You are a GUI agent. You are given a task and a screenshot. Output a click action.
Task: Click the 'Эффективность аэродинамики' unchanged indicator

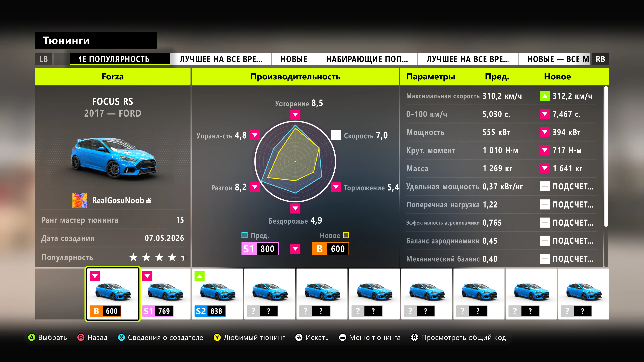coord(545,223)
